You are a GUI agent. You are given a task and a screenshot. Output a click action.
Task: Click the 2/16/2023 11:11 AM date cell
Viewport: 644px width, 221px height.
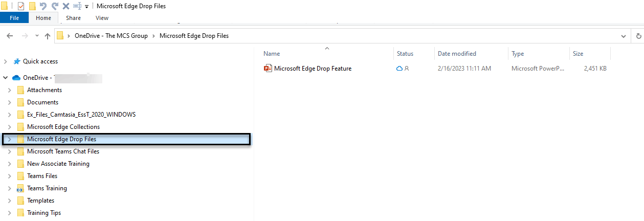pos(464,68)
